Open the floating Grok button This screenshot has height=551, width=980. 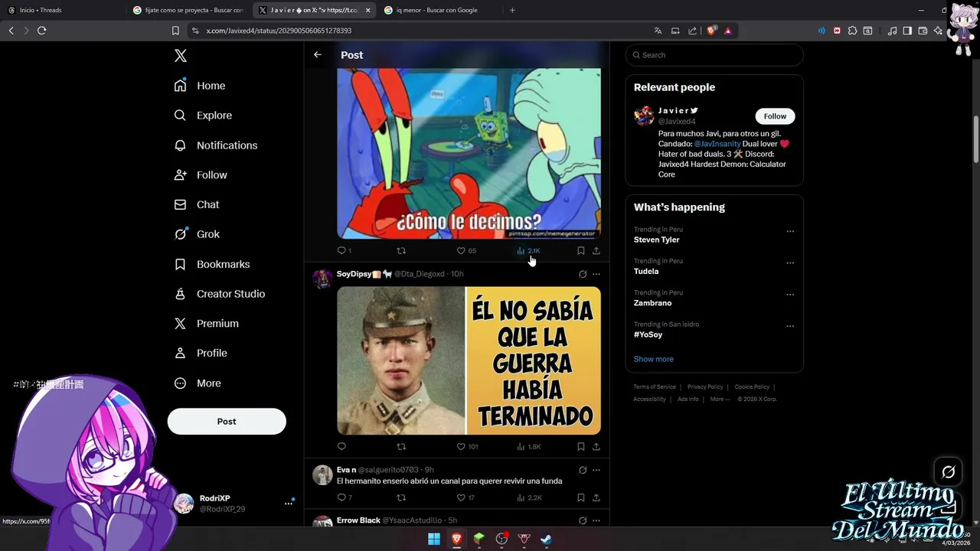point(948,472)
